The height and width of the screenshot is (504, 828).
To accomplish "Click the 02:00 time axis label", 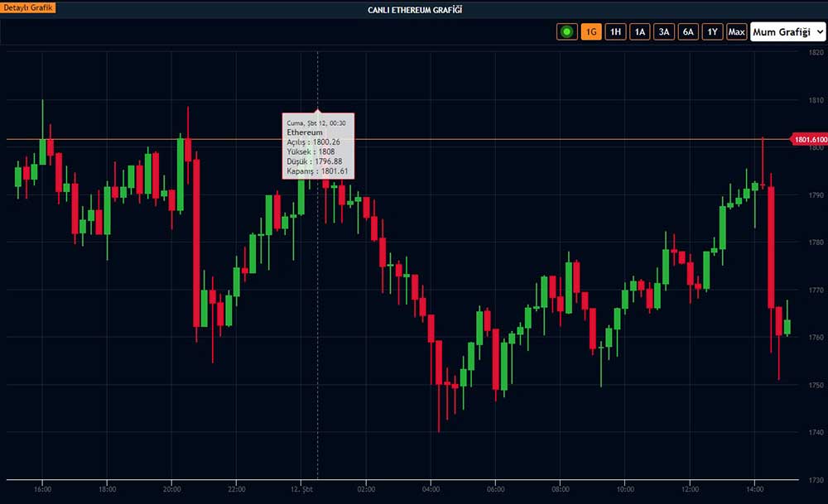I will pos(366,489).
